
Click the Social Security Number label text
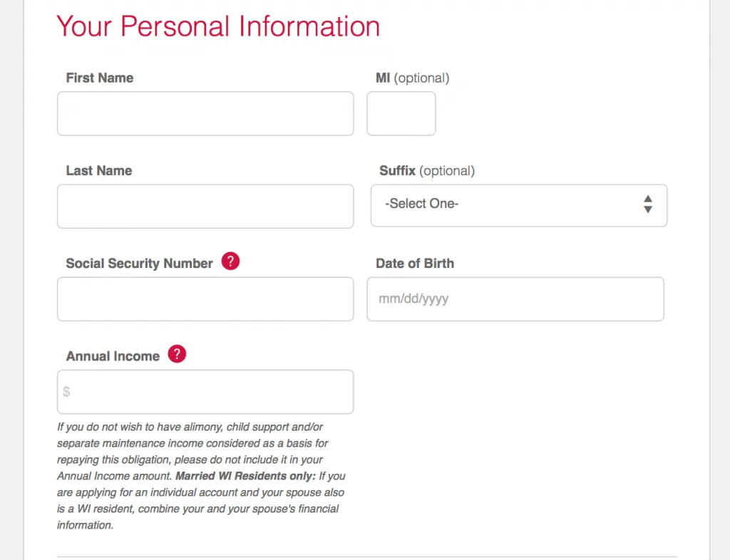[x=139, y=263]
